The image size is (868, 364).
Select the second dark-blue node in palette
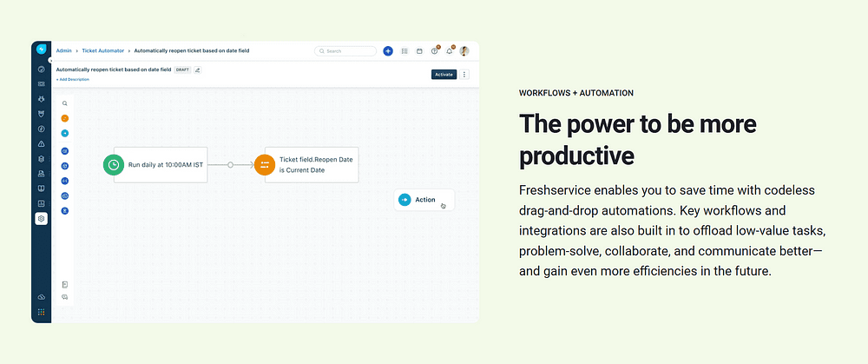[x=65, y=166]
